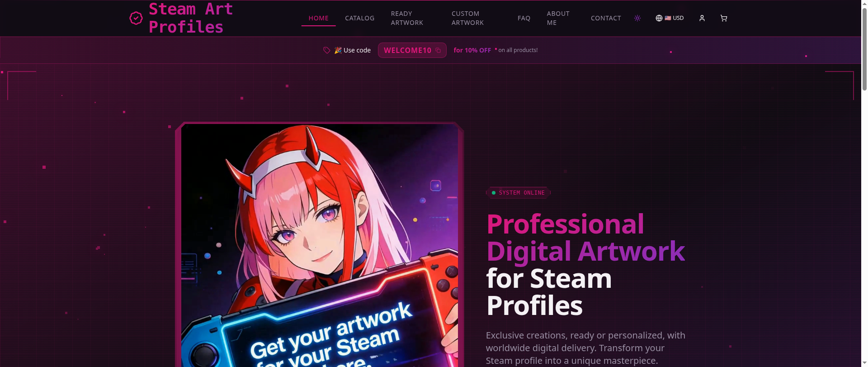
Task: Click the price tag icon in promo banner
Action: (327, 50)
